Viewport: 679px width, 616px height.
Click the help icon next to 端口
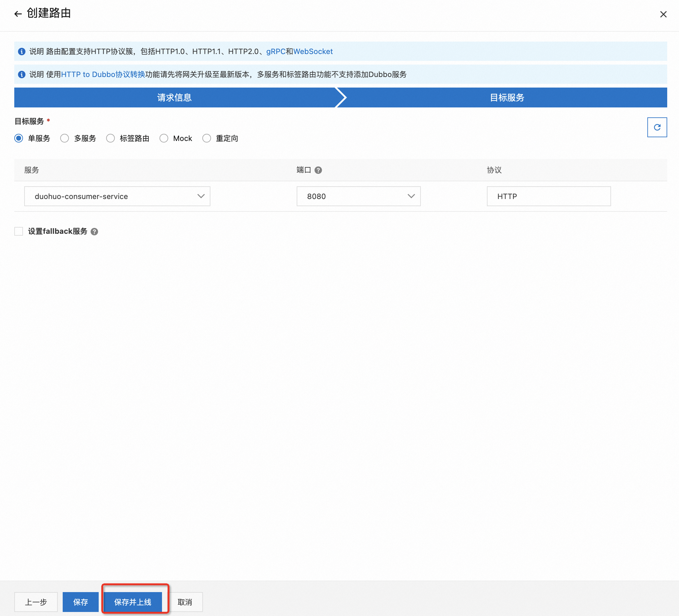[318, 170]
